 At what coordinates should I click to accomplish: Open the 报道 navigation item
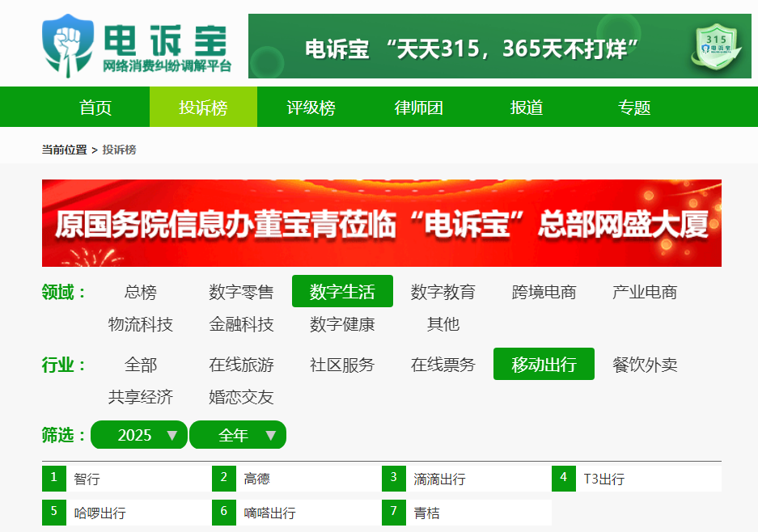click(x=527, y=108)
